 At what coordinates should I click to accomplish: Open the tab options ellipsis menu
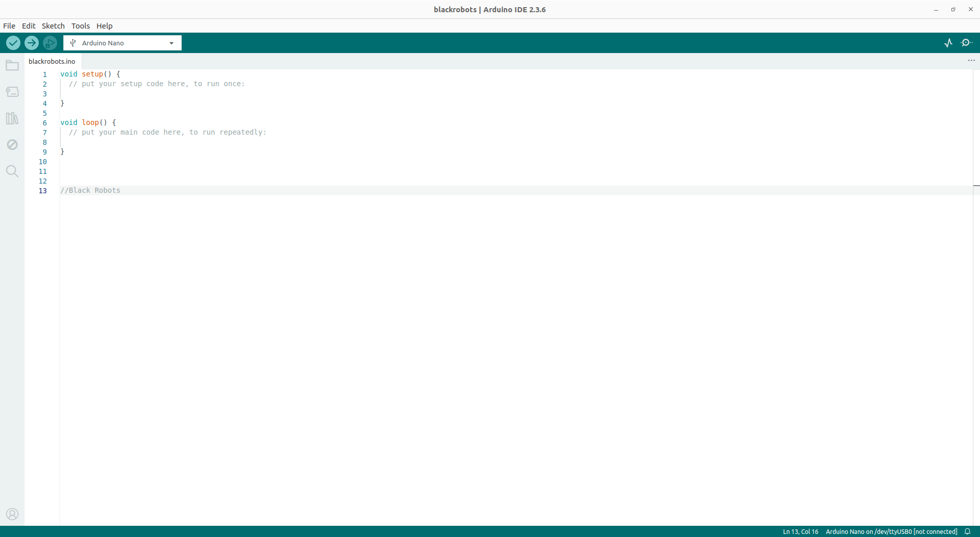point(971,61)
